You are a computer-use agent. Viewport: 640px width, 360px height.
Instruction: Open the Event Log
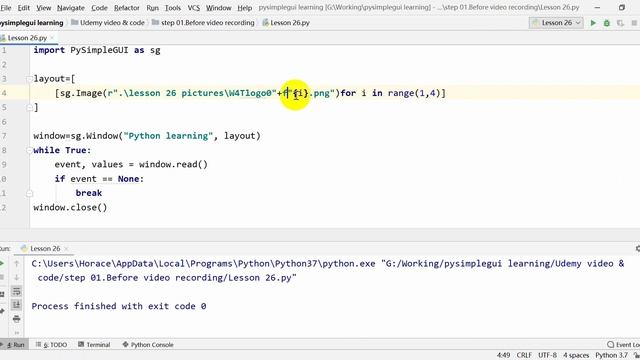(623, 345)
